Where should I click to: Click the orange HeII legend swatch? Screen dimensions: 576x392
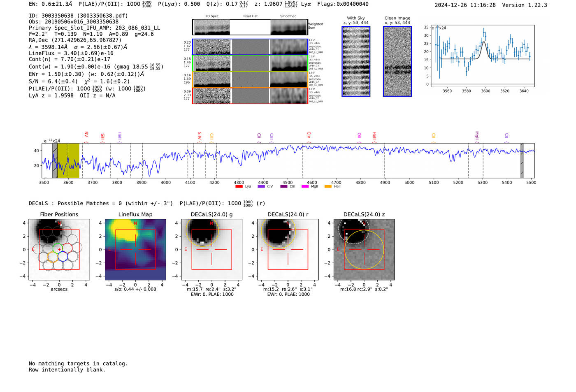[x=328, y=186]
